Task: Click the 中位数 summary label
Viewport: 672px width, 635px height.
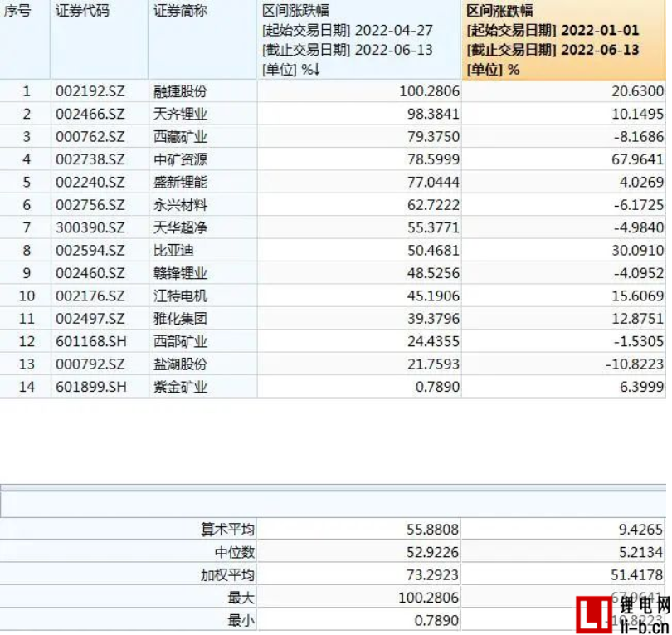Action: click(235, 552)
